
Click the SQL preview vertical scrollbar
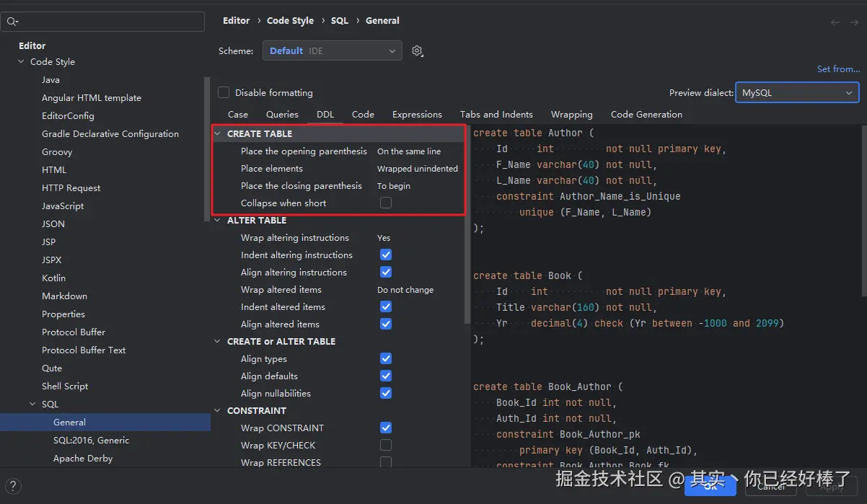point(864,210)
